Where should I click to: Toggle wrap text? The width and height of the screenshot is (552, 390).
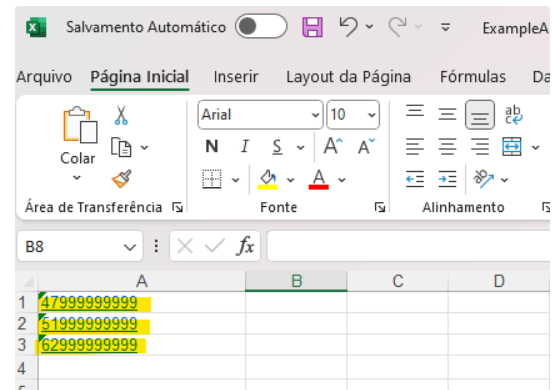click(x=513, y=115)
